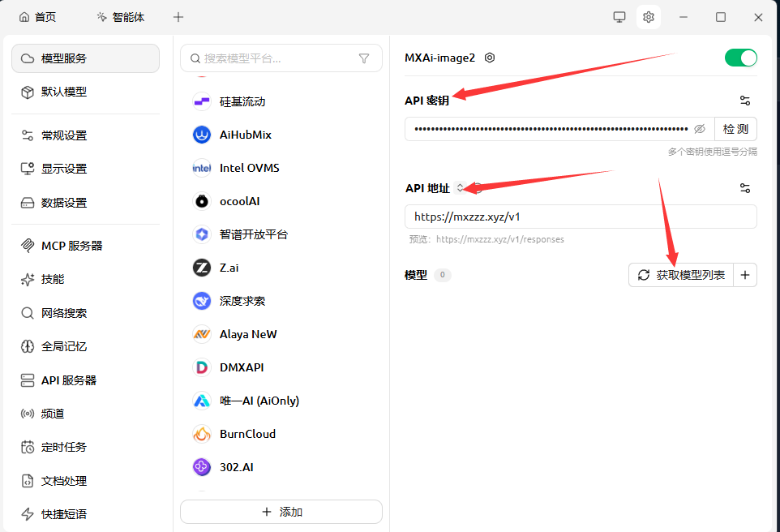Select 302.AI provider
The width and height of the screenshot is (780, 532).
[x=281, y=467]
